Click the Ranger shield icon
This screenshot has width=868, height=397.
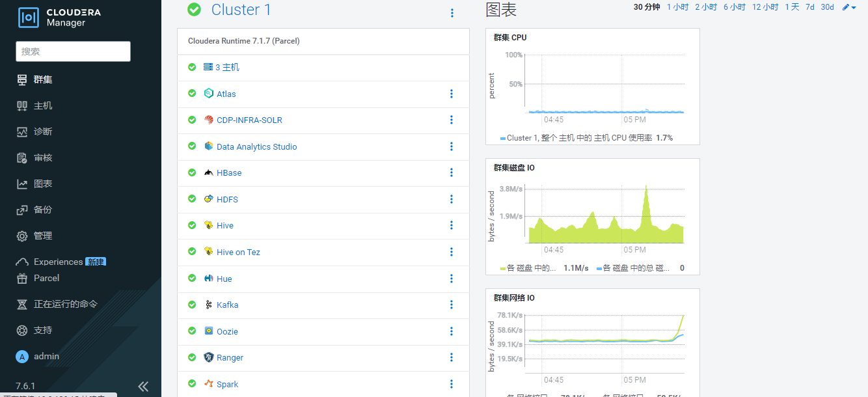[209, 357]
